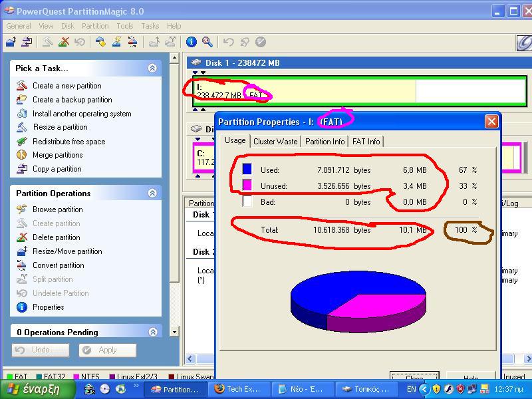Select Resize/Move partition in Partition Operations

[x=67, y=251]
